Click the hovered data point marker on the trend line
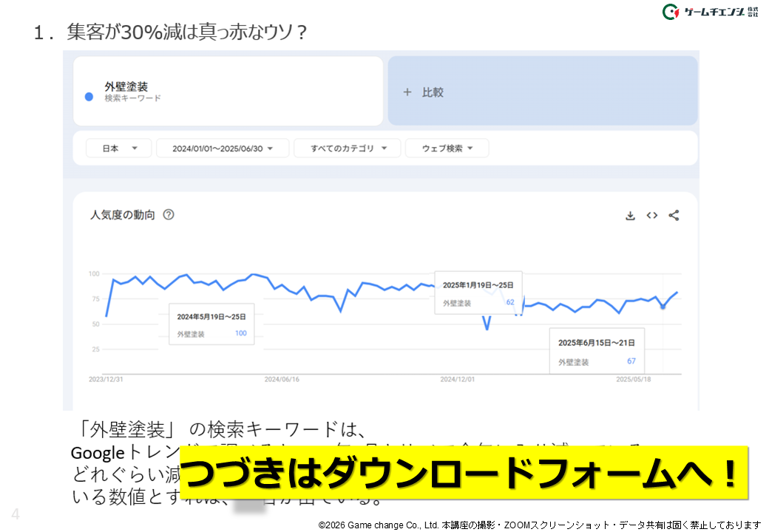 click(663, 307)
